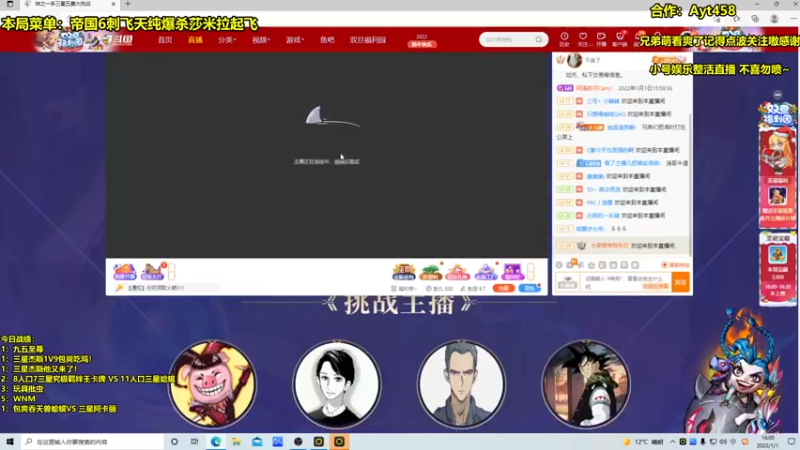Click the 全新礼物 gold gift icon

[x=403, y=271]
